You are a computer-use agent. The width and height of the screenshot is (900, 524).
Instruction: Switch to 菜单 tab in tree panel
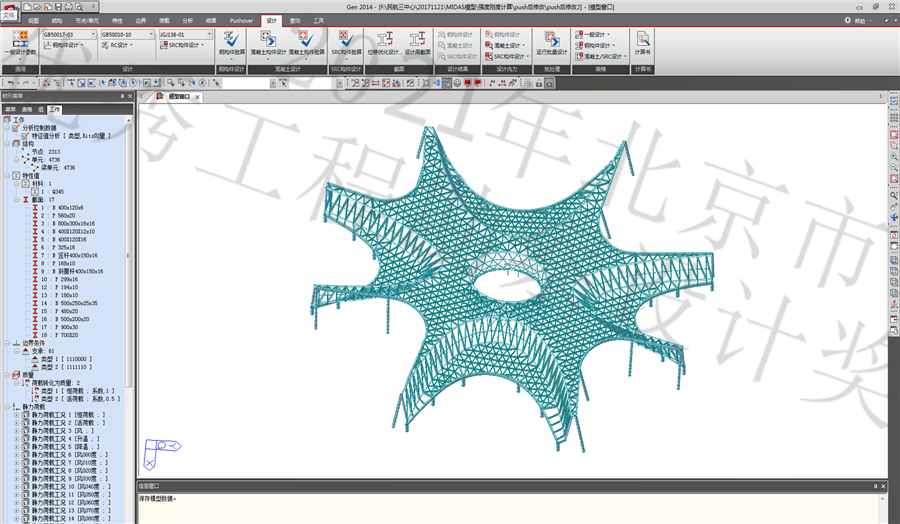click(11, 109)
